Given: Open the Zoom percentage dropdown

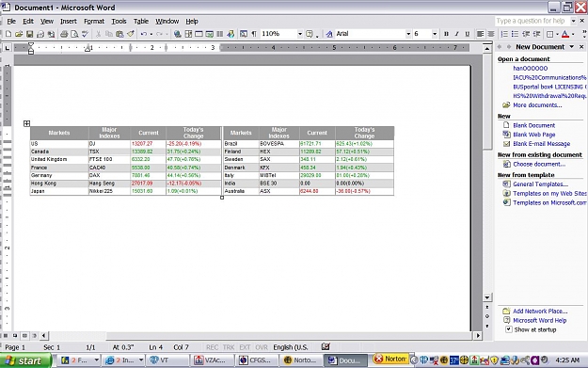Looking at the screenshot, I should tap(300, 34).
